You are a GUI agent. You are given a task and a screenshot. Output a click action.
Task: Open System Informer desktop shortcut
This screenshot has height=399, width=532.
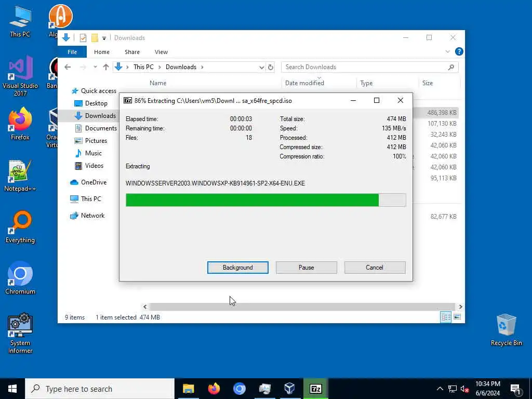click(x=20, y=334)
